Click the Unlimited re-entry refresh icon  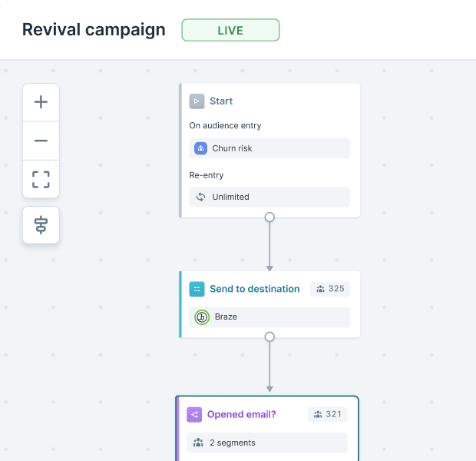pos(200,197)
